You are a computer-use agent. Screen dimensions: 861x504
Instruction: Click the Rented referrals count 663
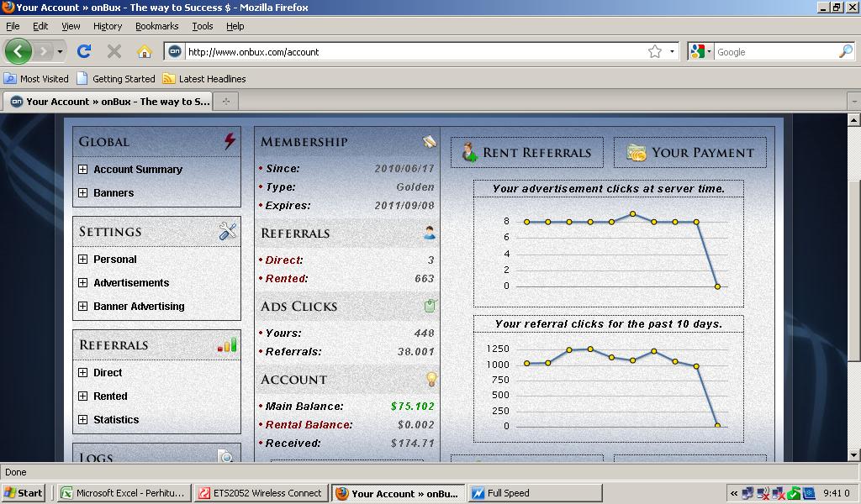click(425, 279)
